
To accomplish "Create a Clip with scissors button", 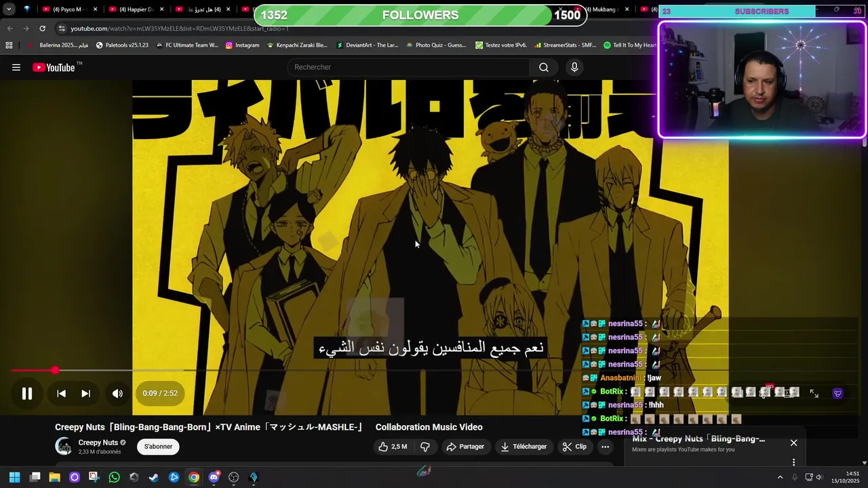I will pos(574,447).
